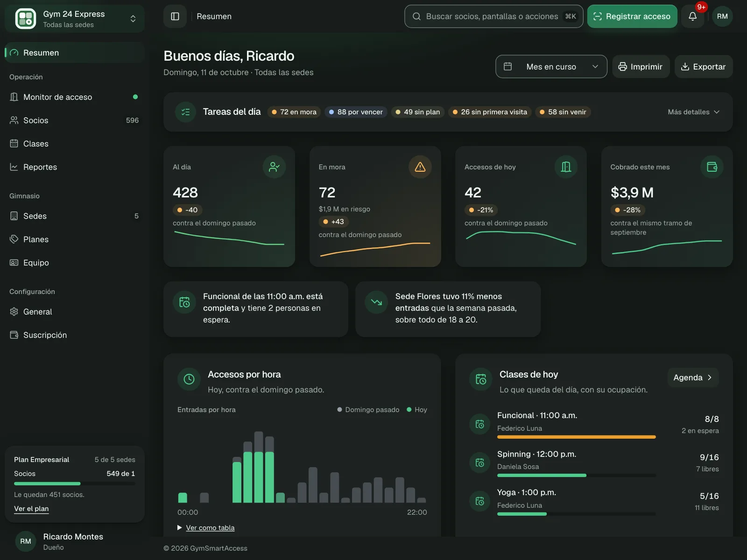Click the Sede Flores trending-down icon
Screen dimensions: 747x560
(x=376, y=302)
